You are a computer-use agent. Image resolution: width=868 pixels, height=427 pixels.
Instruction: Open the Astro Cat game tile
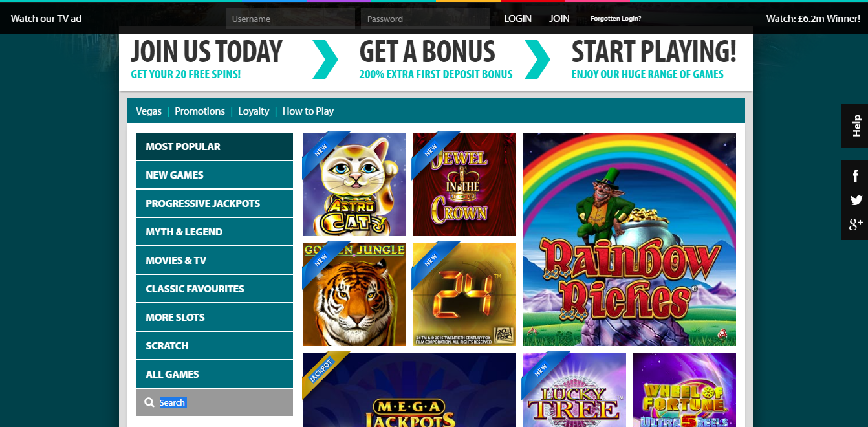click(354, 184)
